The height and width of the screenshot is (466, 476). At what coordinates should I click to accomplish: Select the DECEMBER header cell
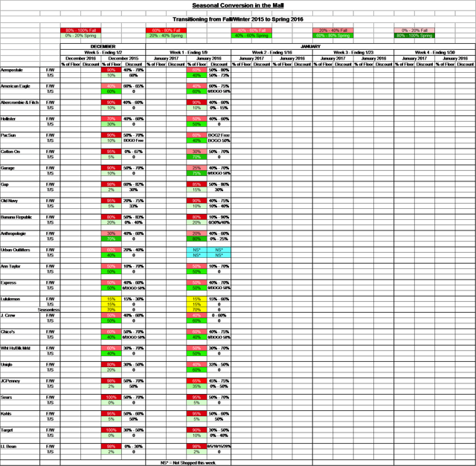(x=103, y=46)
